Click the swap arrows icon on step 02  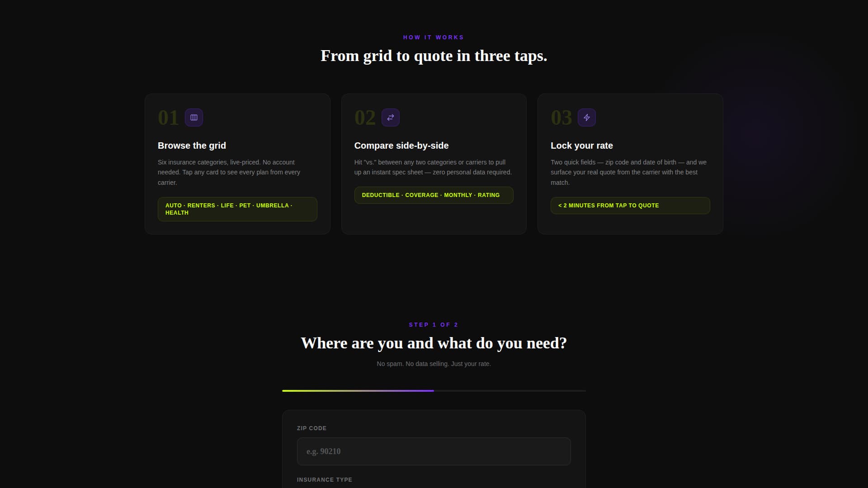[x=391, y=117]
